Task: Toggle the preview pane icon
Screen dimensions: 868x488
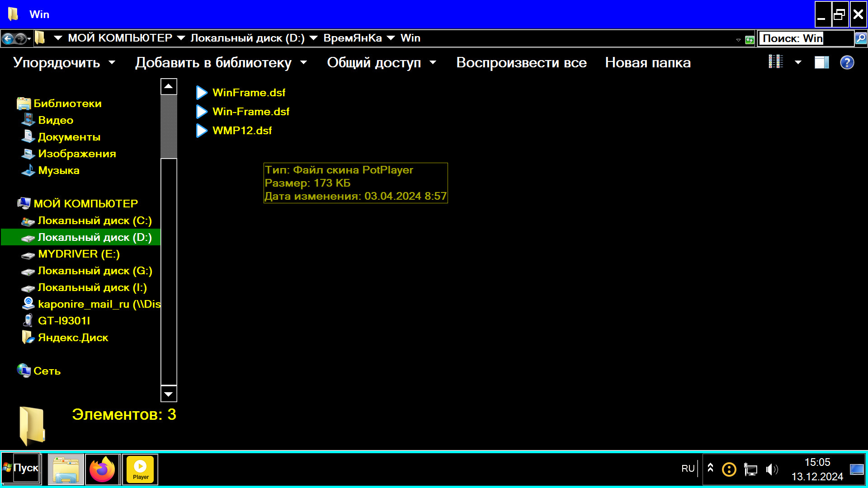Action: point(821,62)
